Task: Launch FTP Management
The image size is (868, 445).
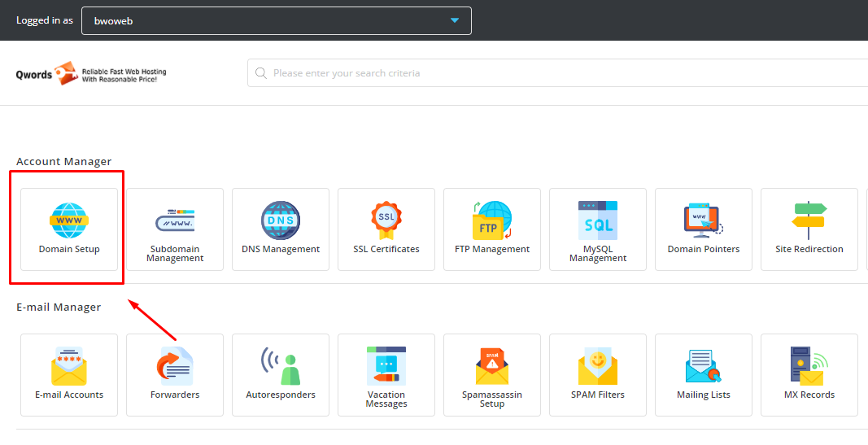Action: pyautogui.click(x=492, y=229)
